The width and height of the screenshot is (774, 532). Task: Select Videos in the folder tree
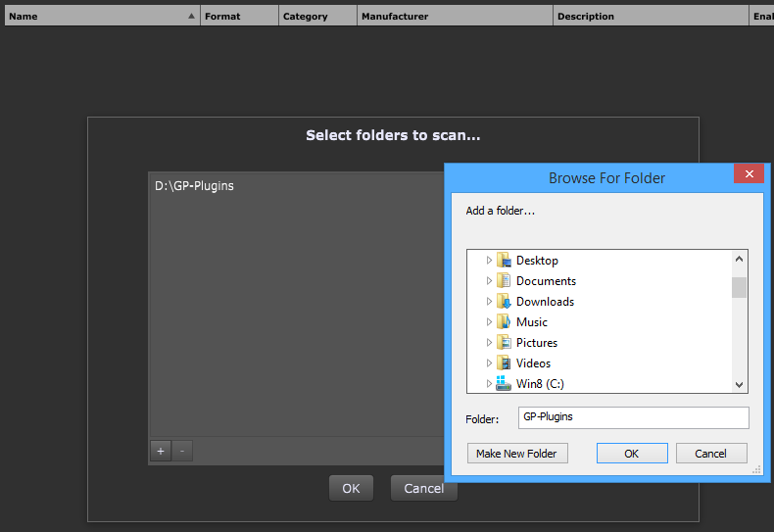pos(533,363)
